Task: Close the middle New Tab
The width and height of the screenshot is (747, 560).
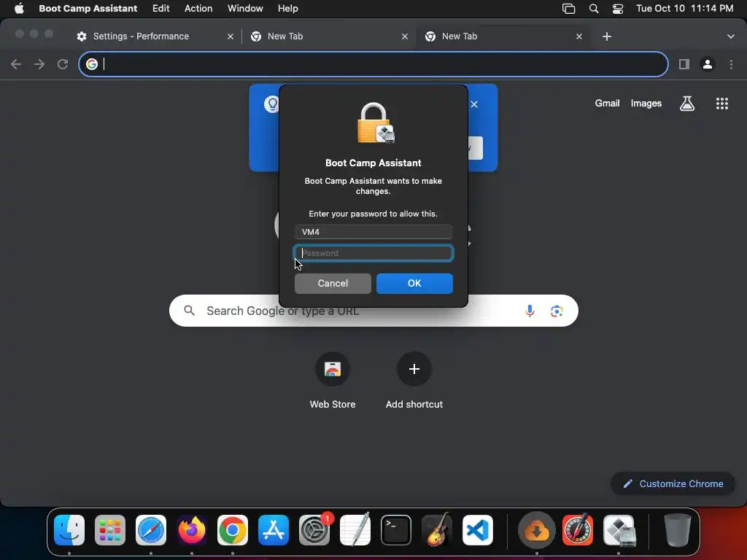Action: pos(405,36)
